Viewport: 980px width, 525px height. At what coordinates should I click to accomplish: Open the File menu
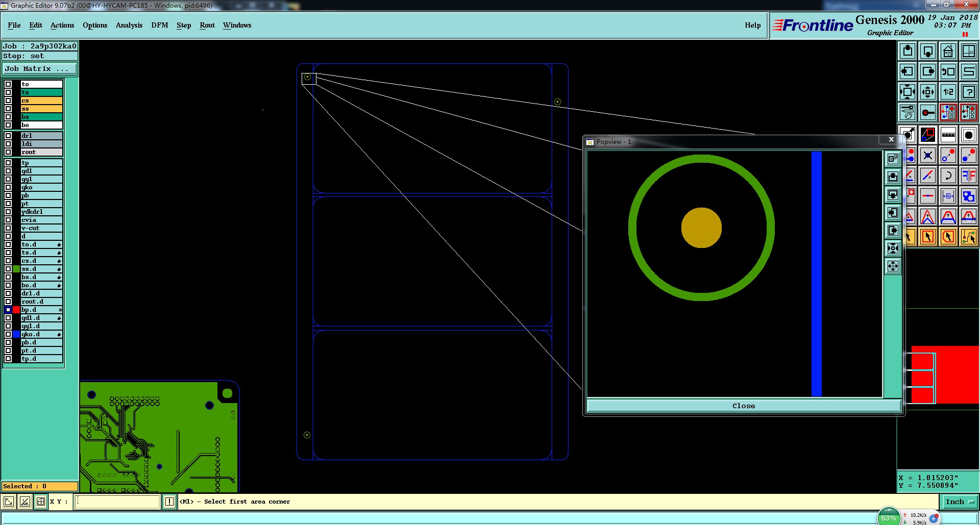click(x=14, y=25)
